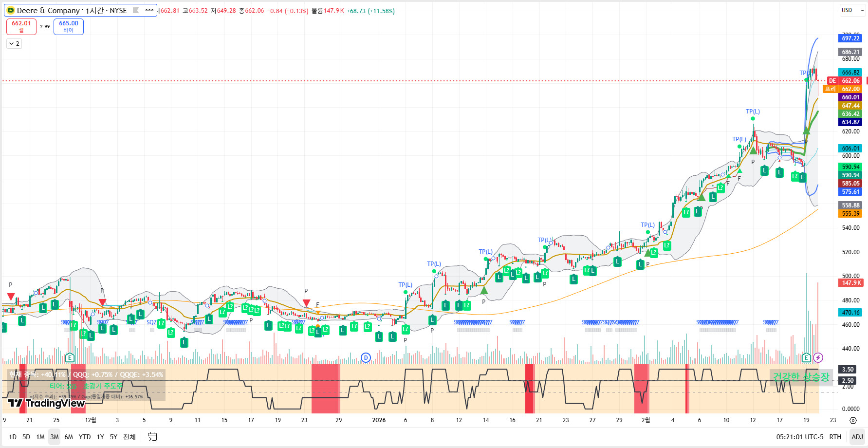The height and width of the screenshot is (448, 868).
Task: Click the Deere & Company logo icon
Action: point(11,10)
